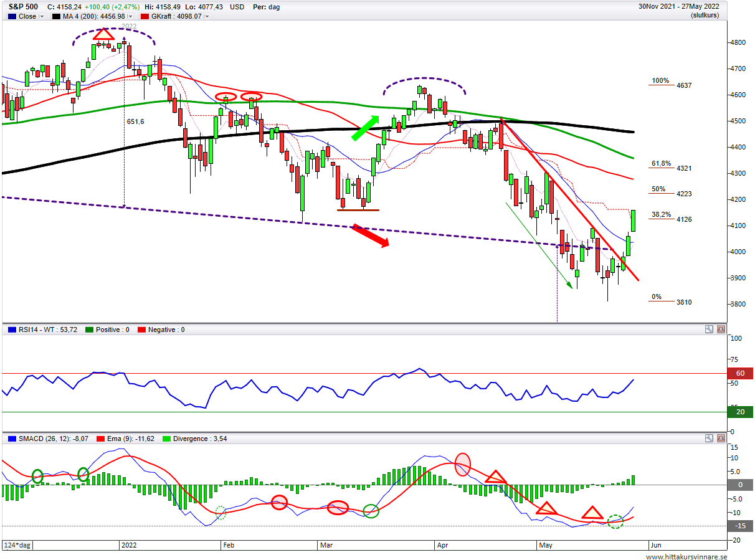This screenshot has width=755, height=560.
Task: Click the 4800 price axis label
Action: (x=738, y=42)
